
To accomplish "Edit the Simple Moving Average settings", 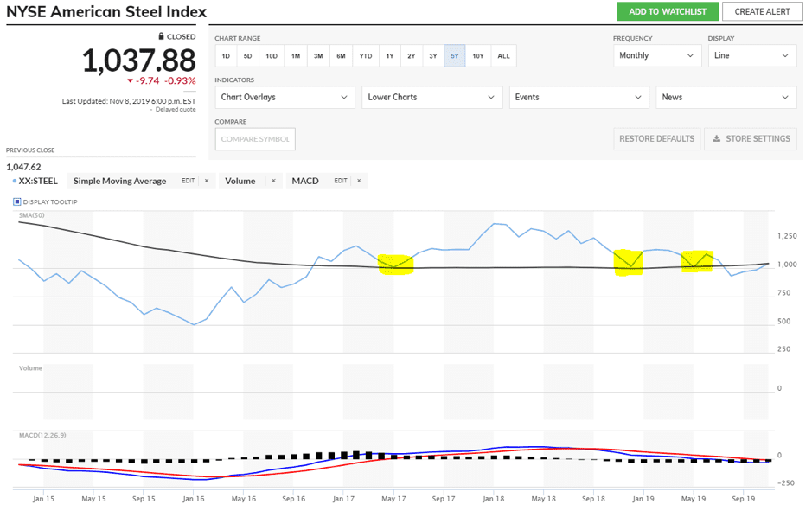I will [x=188, y=181].
